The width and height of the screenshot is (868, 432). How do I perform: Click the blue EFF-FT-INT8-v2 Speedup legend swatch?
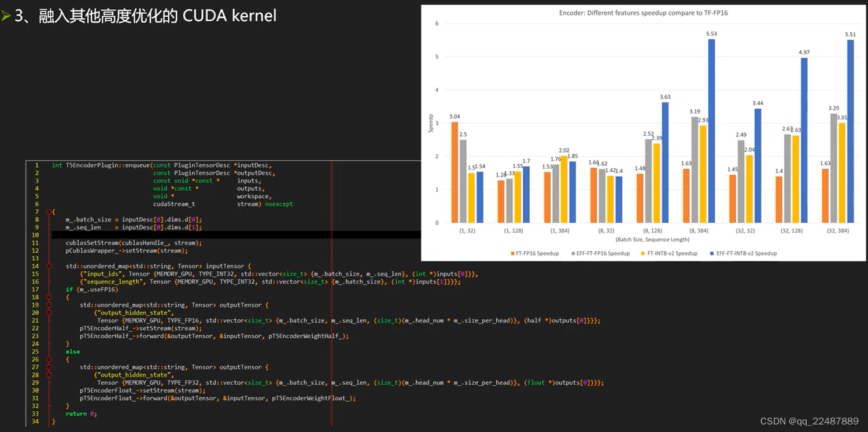[711, 253]
